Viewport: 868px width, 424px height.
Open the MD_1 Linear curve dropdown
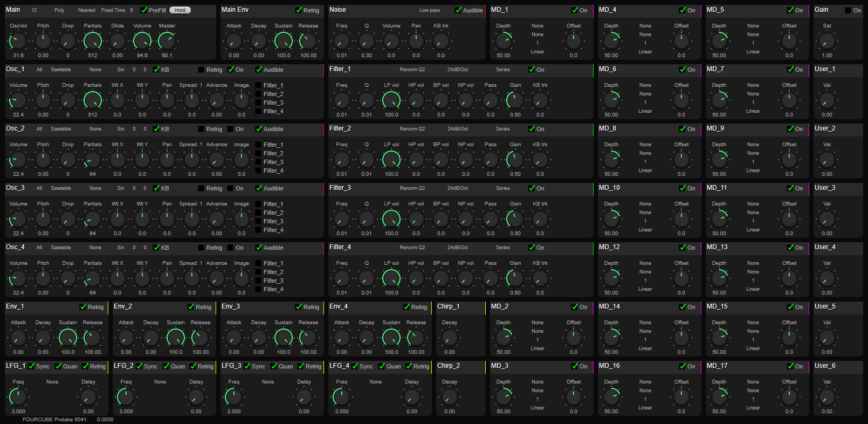coord(538,52)
